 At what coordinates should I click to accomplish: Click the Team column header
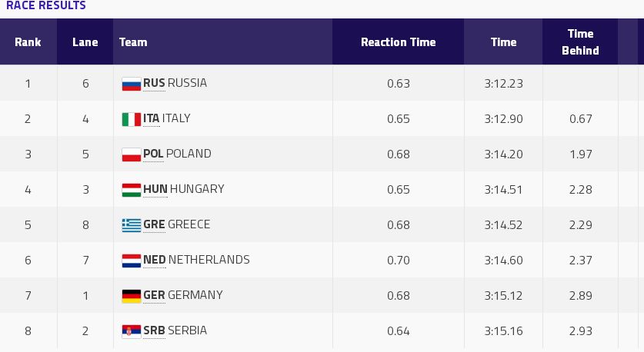(x=133, y=42)
